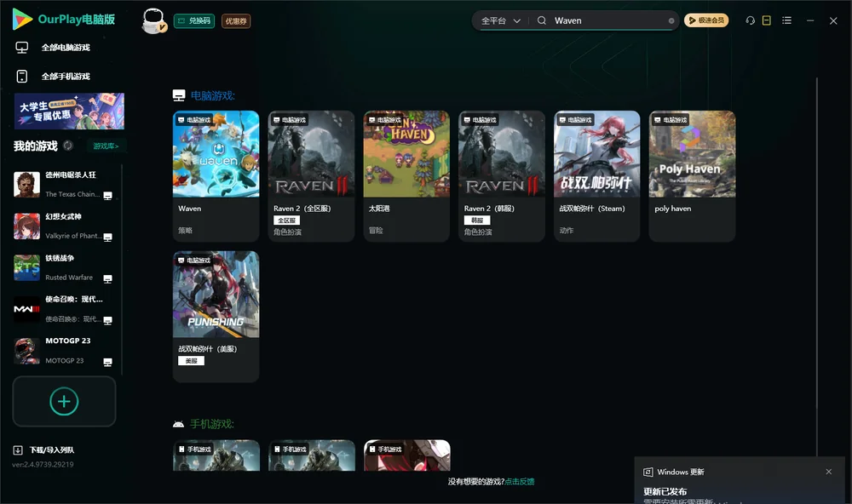The width and height of the screenshot is (852, 504).
Task: Close the Windows 更新 notification
Action: (x=829, y=472)
